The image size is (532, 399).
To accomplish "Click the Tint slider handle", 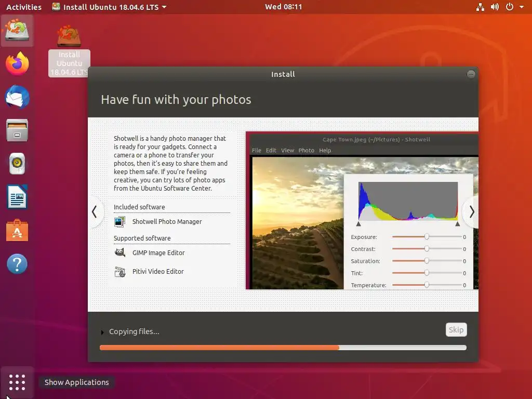I will pyautogui.click(x=427, y=273).
